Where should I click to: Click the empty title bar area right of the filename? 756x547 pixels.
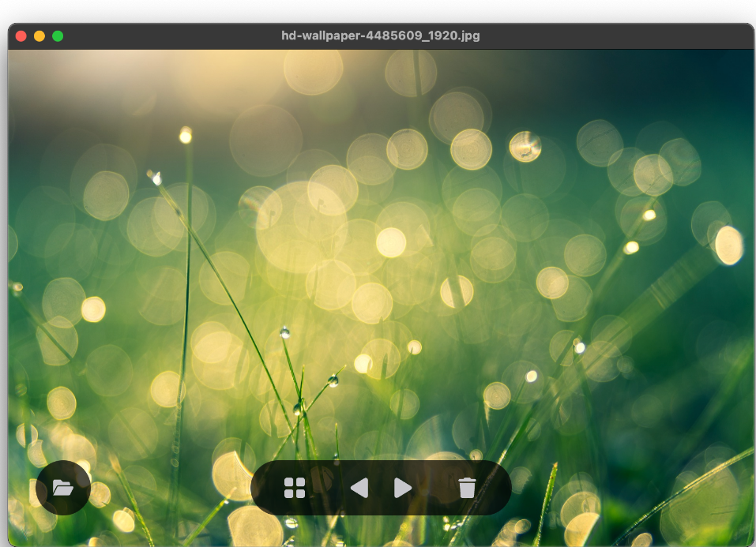pos(616,36)
